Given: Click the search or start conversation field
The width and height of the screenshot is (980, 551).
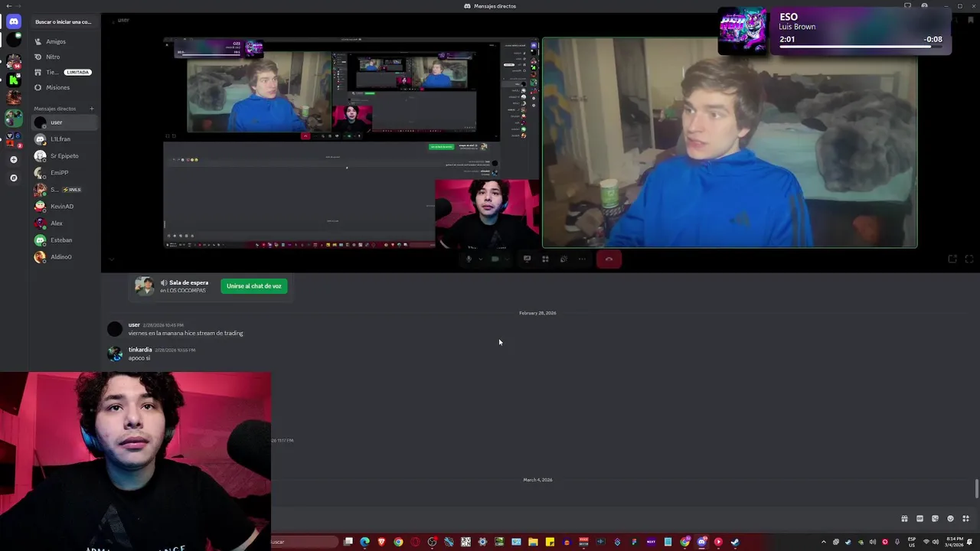Looking at the screenshot, I should 64,21.
